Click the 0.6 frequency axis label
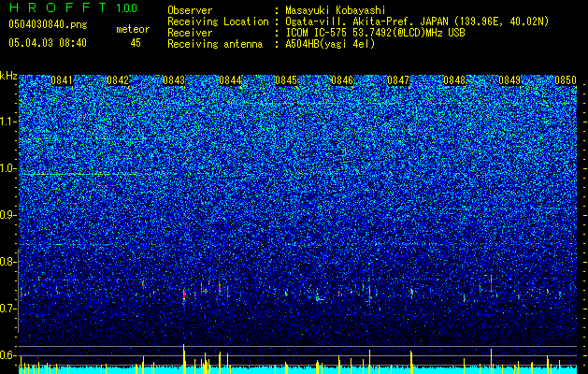The image size is (588, 374). pyautogui.click(x=8, y=355)
